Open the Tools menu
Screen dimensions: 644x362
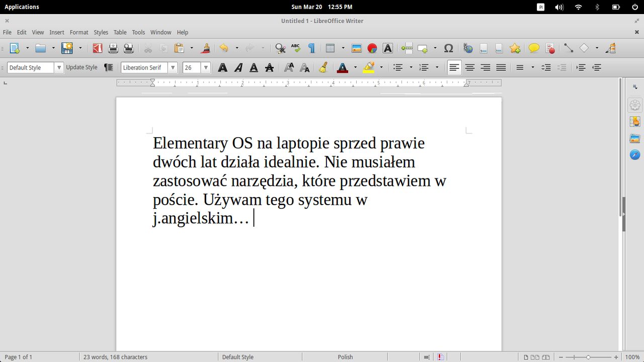tap(138, 32)
